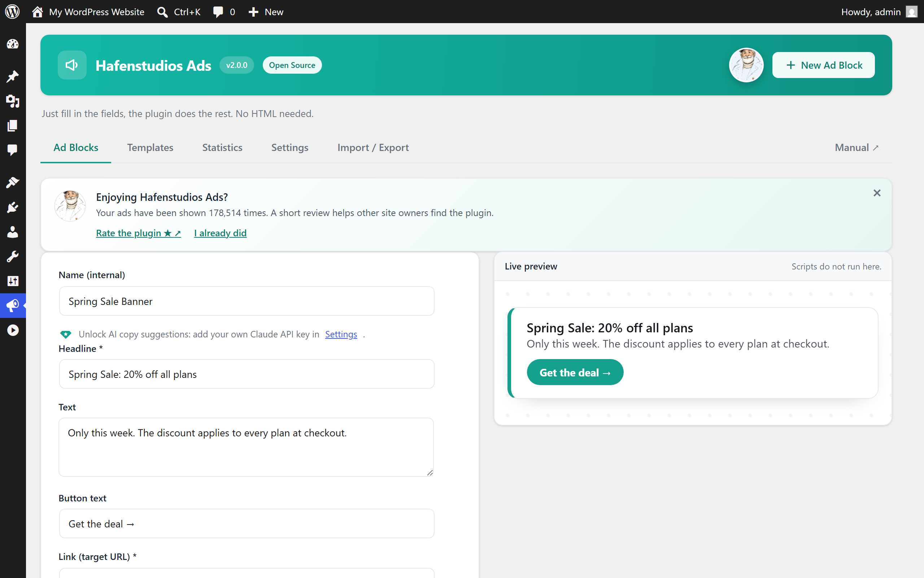The width and height of the screenshot is (924, 578).
Task: Visit My WordPress Website home link
Action: pos(88,12)
